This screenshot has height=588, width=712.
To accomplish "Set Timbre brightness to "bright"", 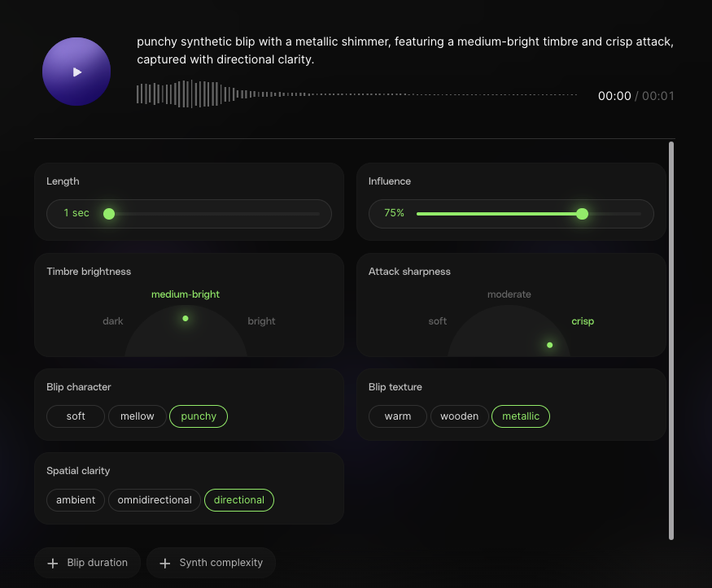I will pyautogui.click(x=261, y=321).
